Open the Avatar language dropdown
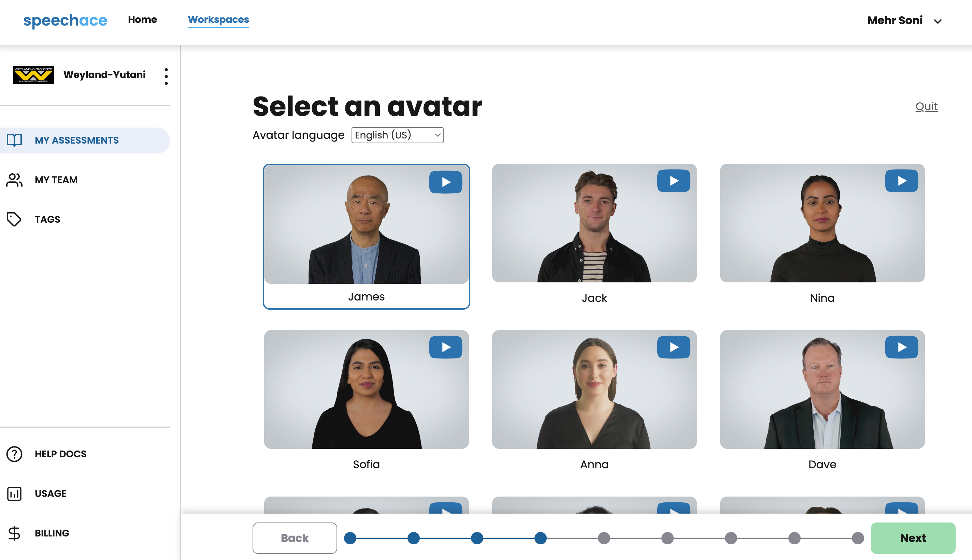 (397, 135)
